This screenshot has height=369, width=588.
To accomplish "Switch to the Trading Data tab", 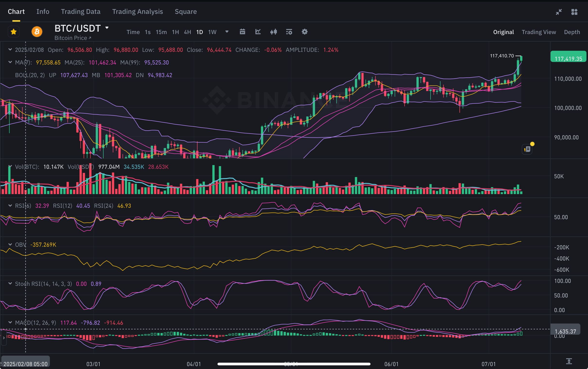I will point(80,11).
